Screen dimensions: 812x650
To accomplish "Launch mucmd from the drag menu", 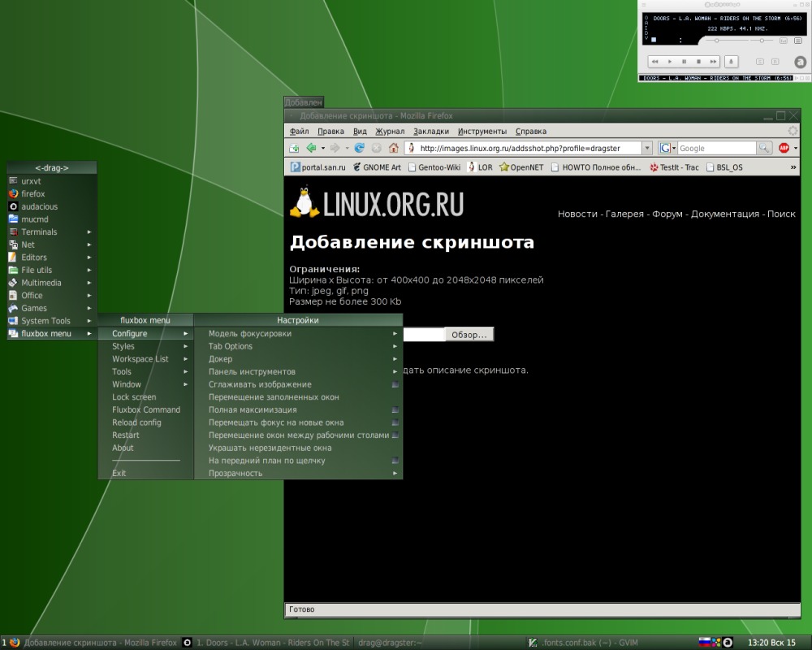I will tap(52, 219).
